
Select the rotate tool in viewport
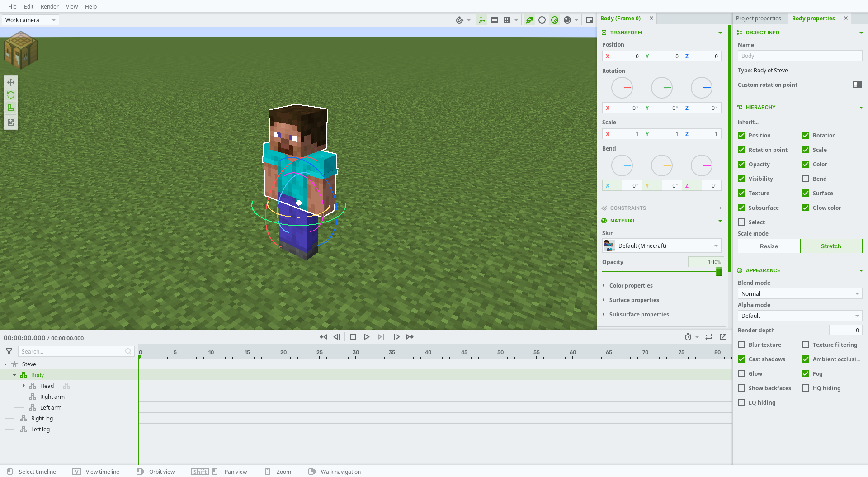click(x=11, y=95)
